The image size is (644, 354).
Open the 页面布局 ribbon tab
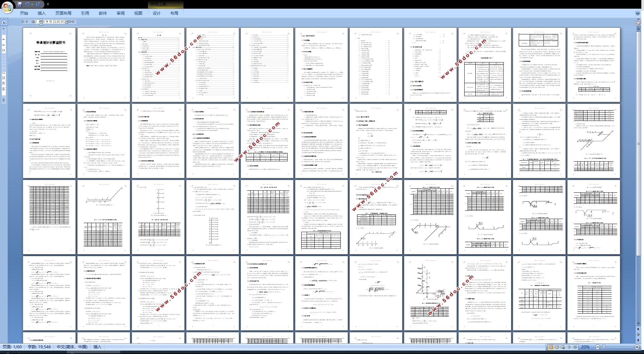[x=63, y=13]
